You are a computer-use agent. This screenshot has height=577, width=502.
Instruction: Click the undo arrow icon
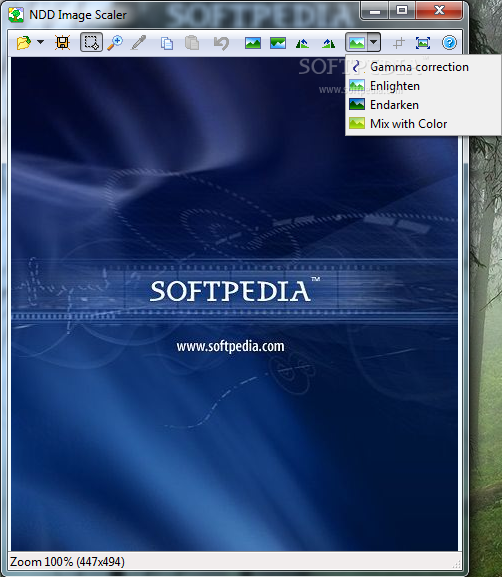[221, 43]
